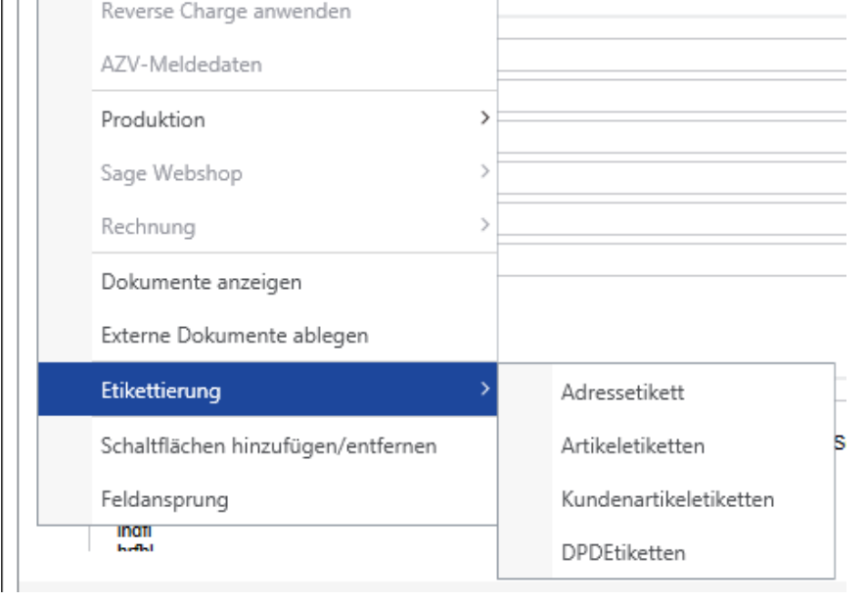
Task: Click DPDEtiketten in the submenu
Action: (x=623, y=553)
